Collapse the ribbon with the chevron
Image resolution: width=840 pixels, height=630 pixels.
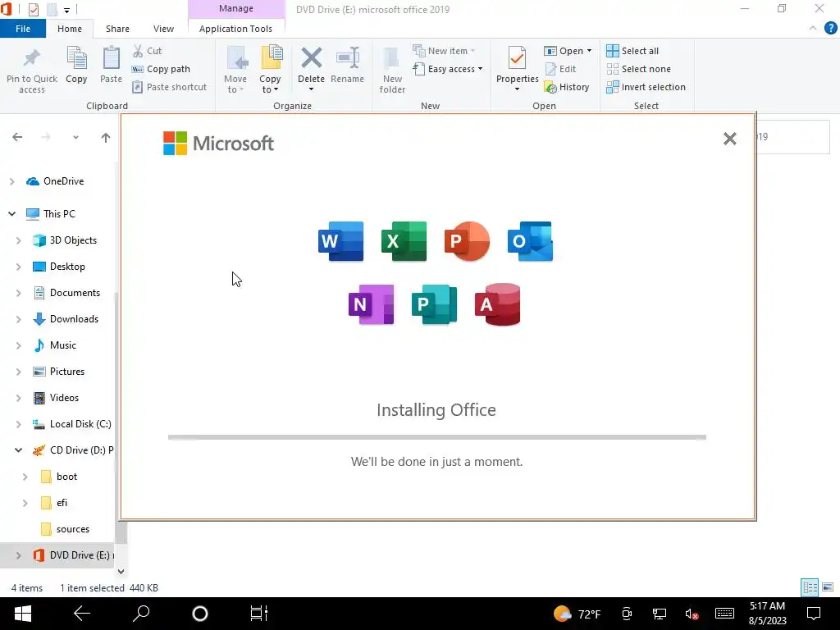point(813,29)
